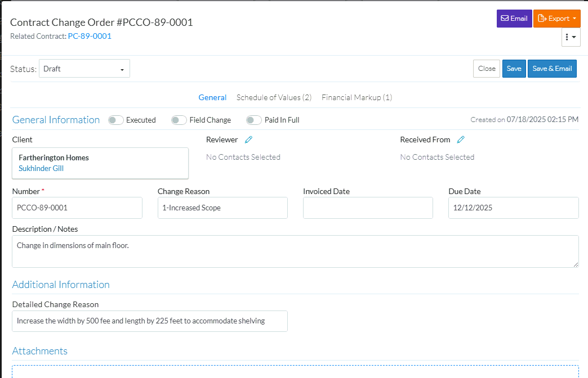Open related contract PC-89-0001 link
588x378 pixels.
pyautogui.click(x=90, y=36)
